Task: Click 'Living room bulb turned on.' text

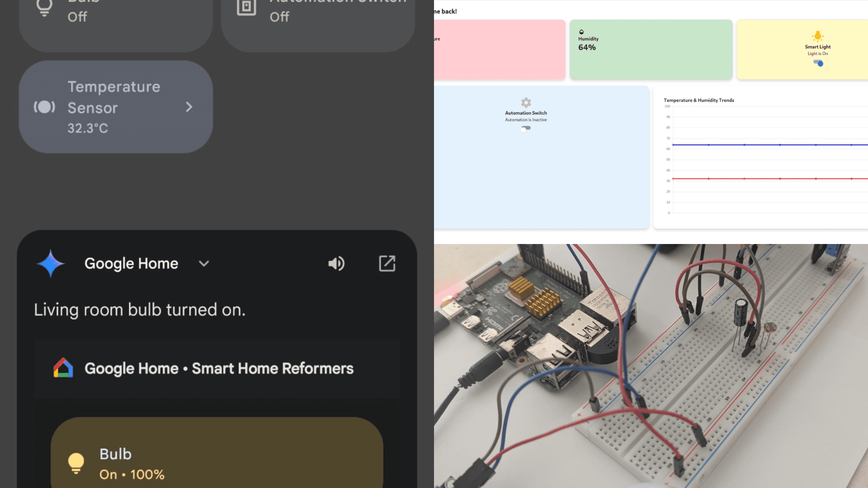Action: (x=140, y=310)
